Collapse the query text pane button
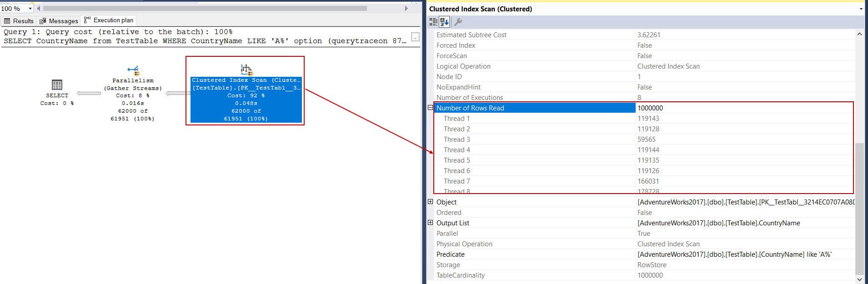868x284 pixels. point(415,37)
